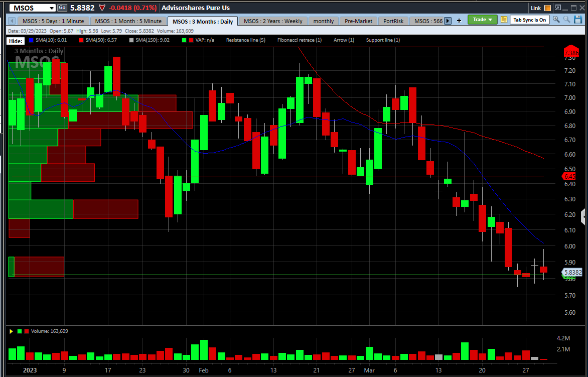588x377 pixels.
Task: Click the Go button
Action: tap(62, 8)
